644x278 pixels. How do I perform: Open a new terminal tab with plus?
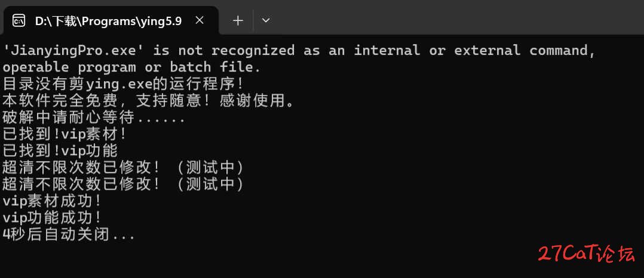[x=238, y=20]
